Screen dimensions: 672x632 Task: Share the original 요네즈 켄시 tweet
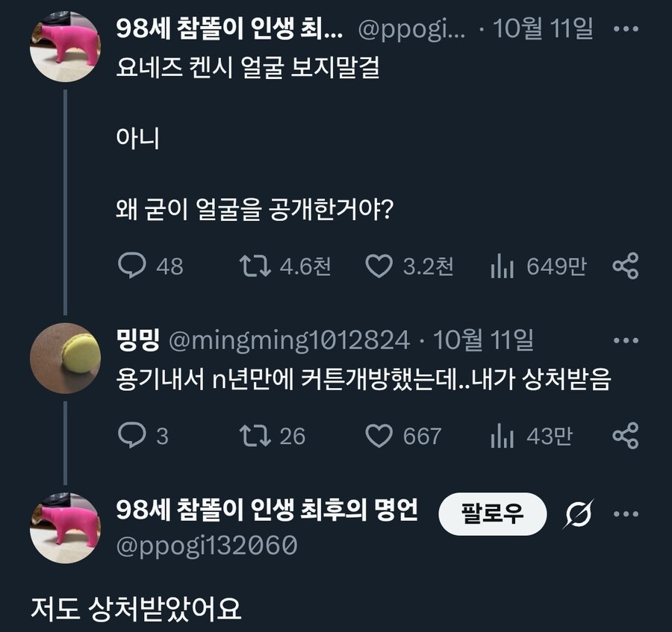coord(625,266)
